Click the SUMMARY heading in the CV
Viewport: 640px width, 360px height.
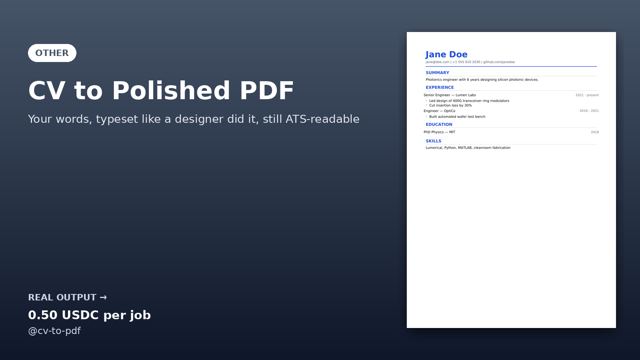437,73
